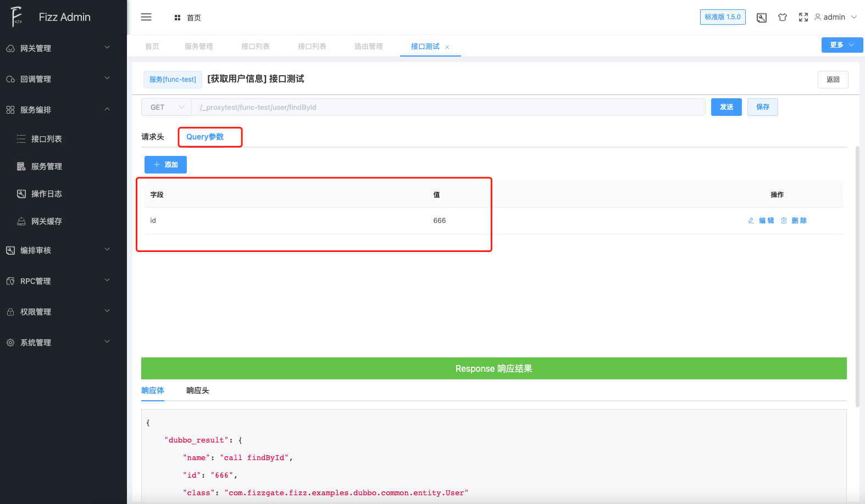Expand the 回调管理 menu chevron
865x504 pixels.
(107, 78)
